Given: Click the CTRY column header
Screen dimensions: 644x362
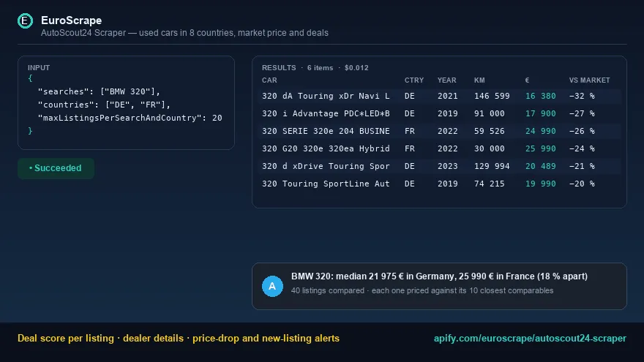Looking at the screenshot, I should point(414,80).
